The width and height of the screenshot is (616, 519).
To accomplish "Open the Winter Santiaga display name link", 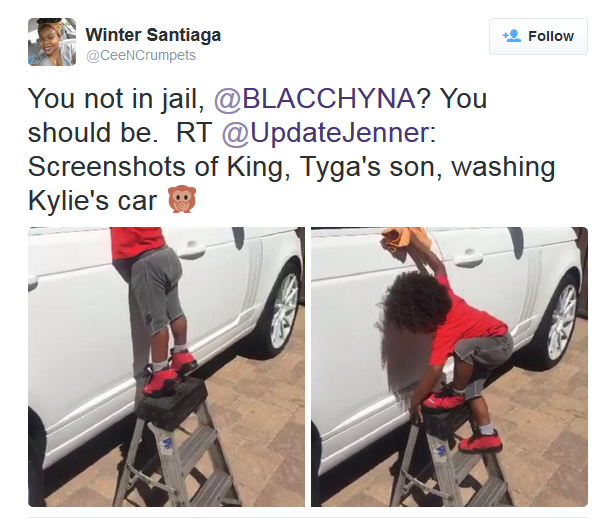I will pos(153,35).
